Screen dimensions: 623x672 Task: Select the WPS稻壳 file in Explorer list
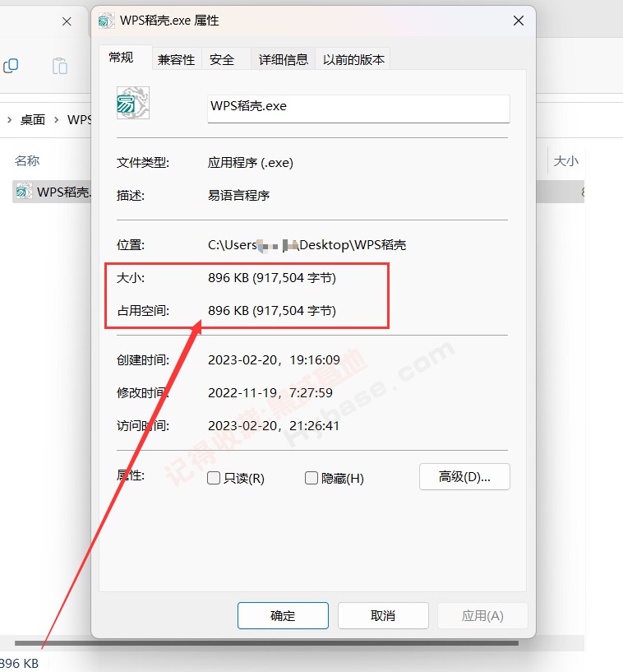52,192
